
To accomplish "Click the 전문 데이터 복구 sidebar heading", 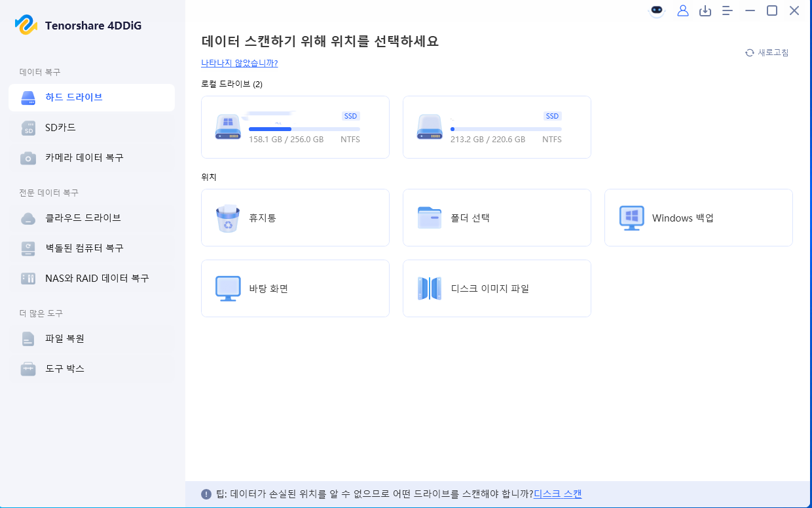I will (49, 193).
